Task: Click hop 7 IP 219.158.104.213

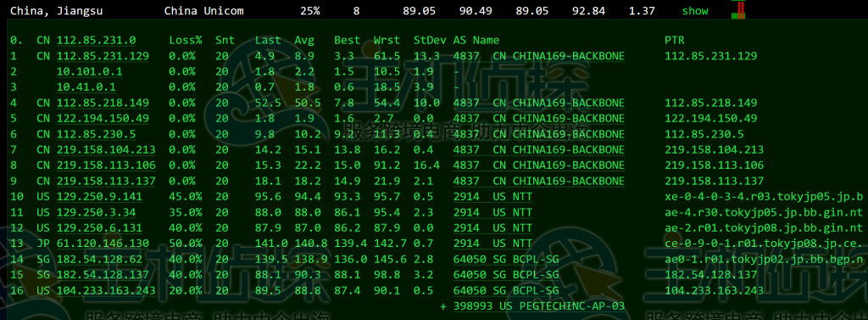Action: [x=106, y=149]
